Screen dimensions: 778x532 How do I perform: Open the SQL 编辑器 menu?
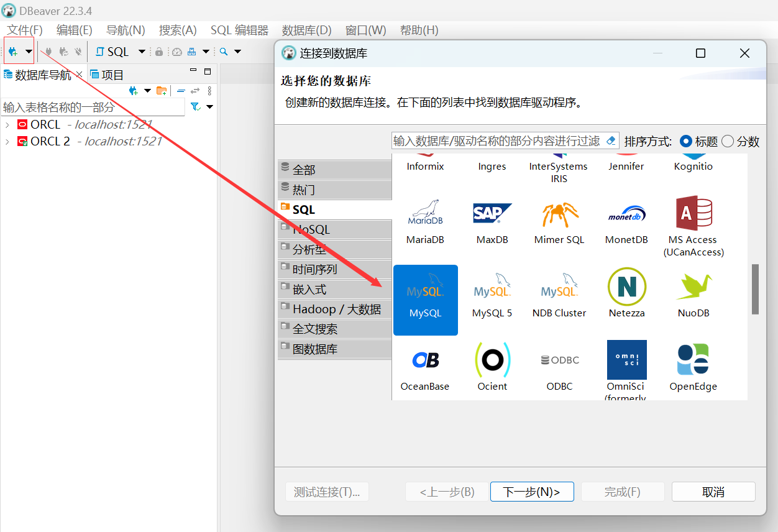click(239, 30)
